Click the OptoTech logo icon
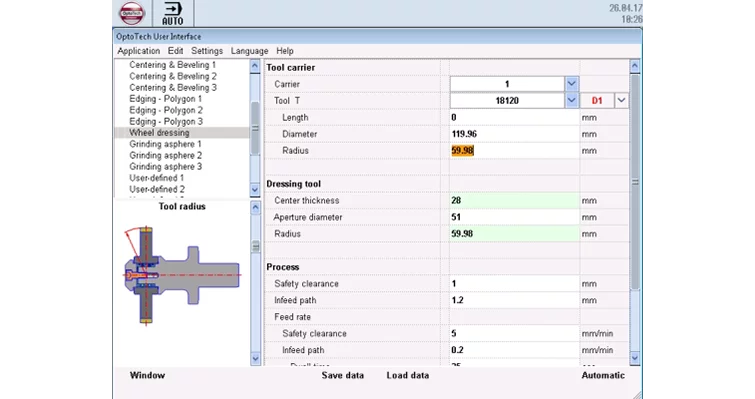Image resolution: width=755 pixels, height=399 pixels. 132,13
